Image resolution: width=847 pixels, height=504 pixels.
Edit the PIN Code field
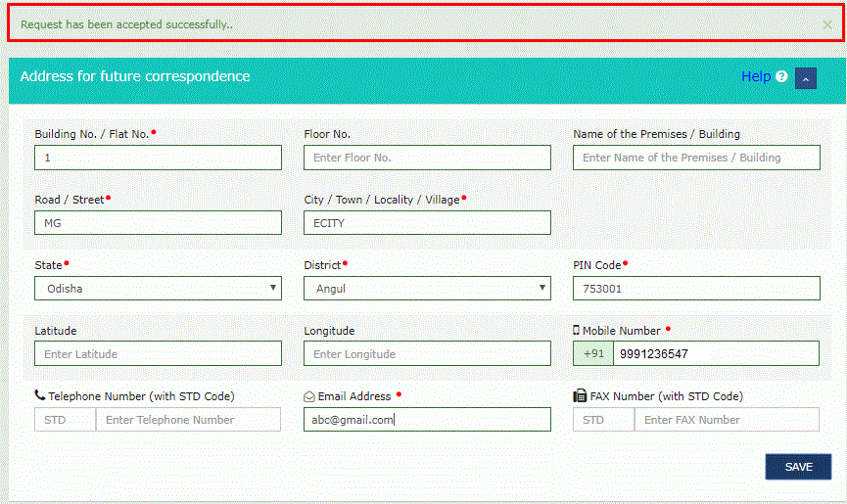tap(696, 289)
